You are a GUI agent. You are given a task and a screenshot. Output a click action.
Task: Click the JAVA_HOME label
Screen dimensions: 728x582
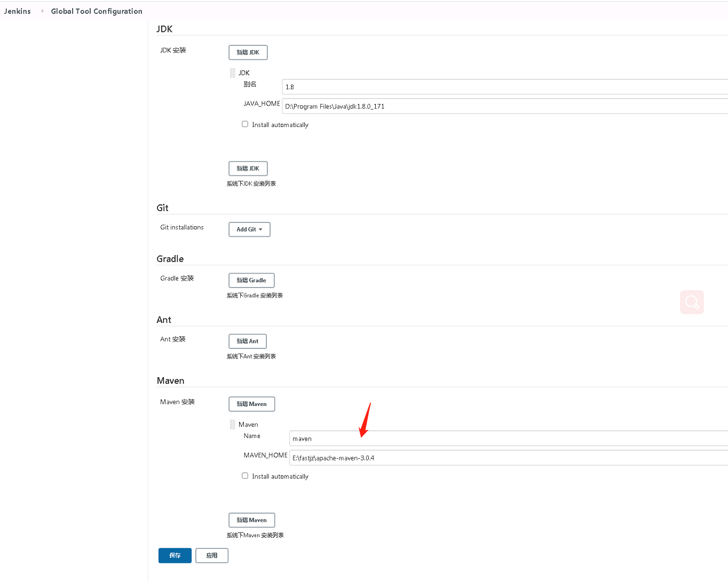tap(262, 103)
